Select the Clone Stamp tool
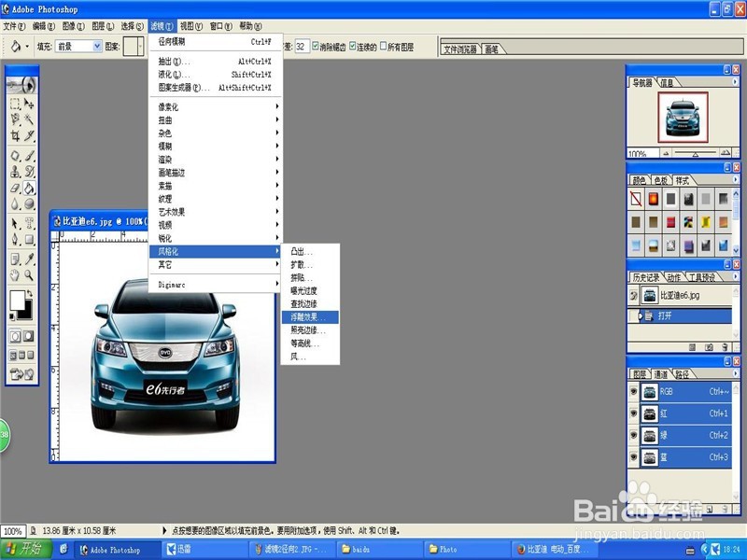The height and width of the screenshot is (560, 747). (x=15, y=172)
